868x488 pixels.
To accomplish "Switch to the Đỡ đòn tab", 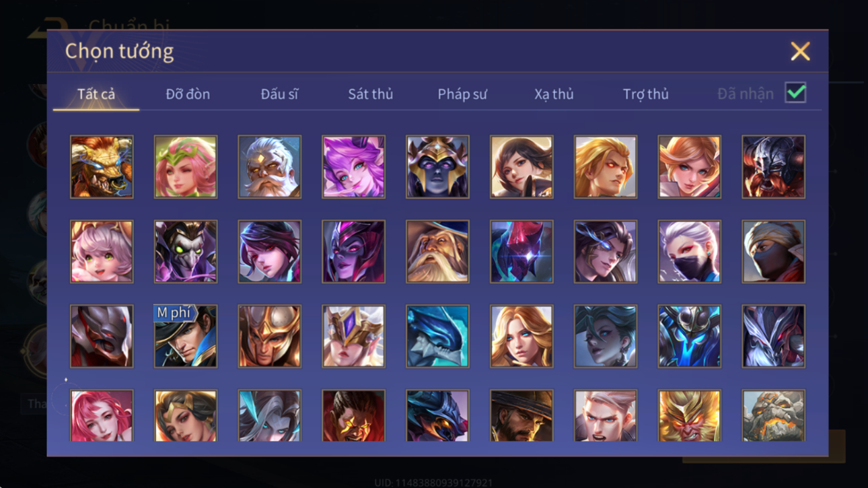I will tap(188, 94).
